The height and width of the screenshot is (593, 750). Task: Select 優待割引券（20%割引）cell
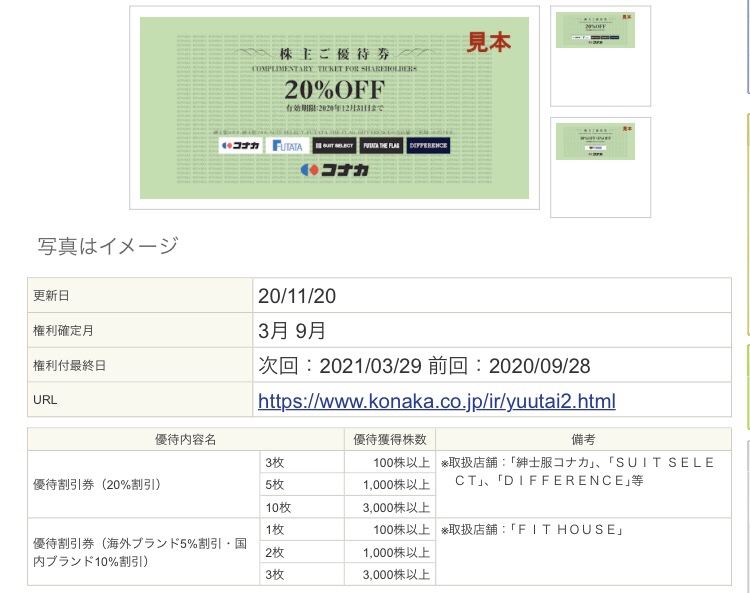[143, 484]
